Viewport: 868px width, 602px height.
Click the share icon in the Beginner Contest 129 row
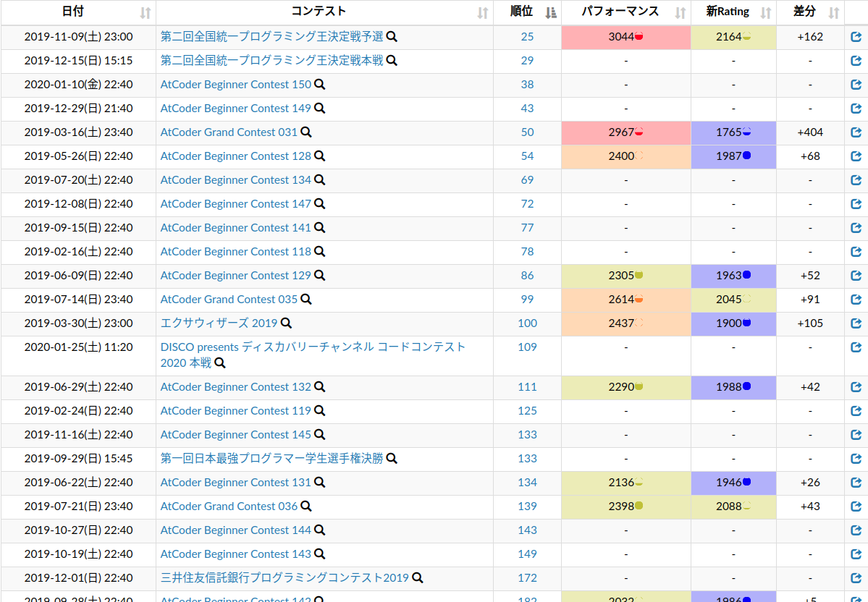[856, 276]
